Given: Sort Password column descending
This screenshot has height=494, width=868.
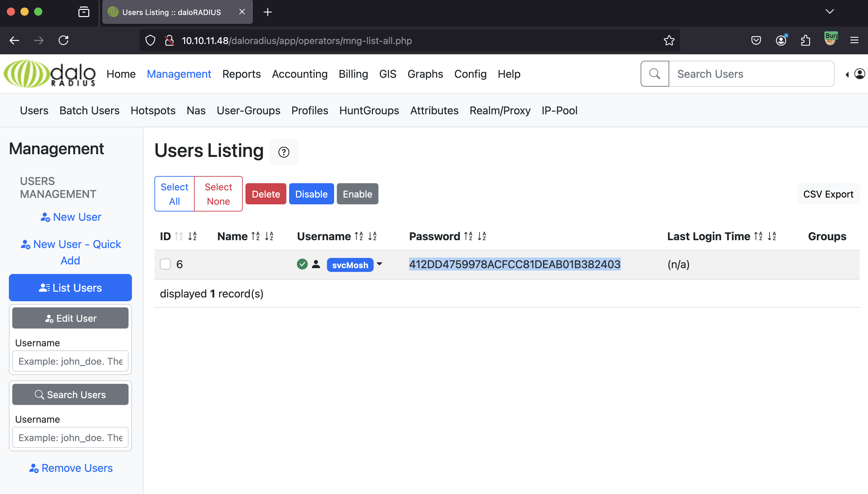Looking at the screenshot, I should [482, 236].
